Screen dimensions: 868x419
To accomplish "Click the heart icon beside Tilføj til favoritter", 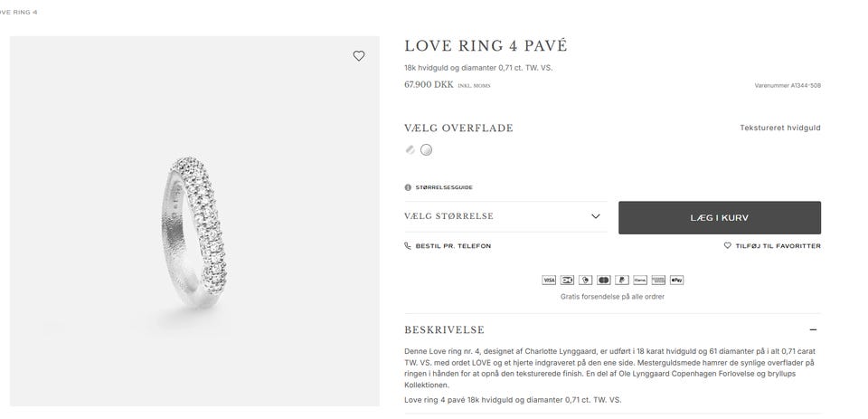I will pos(727,245).
